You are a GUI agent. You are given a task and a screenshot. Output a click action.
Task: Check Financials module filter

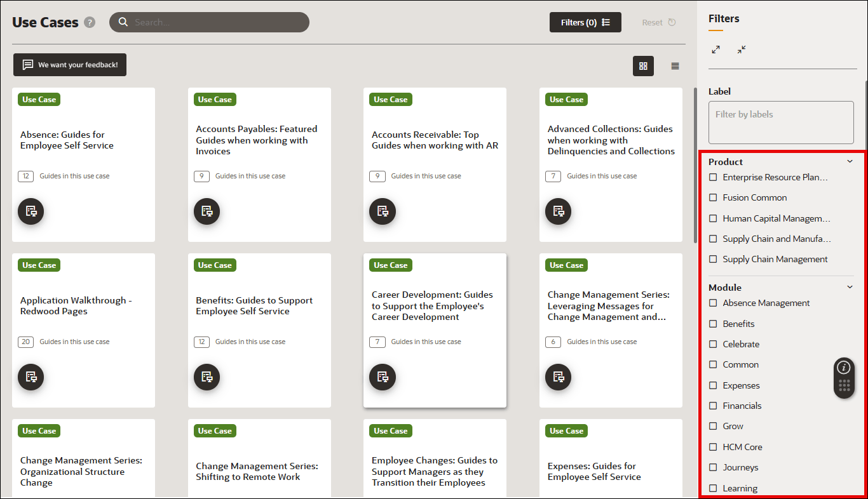click(x=713, y=406)
